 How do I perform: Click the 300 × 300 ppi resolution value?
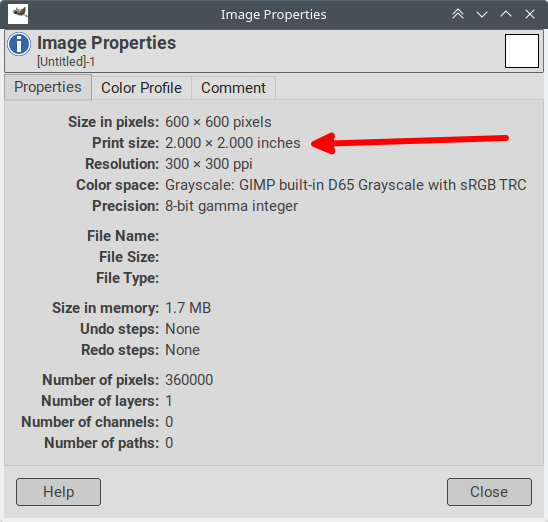click(209, 164)
